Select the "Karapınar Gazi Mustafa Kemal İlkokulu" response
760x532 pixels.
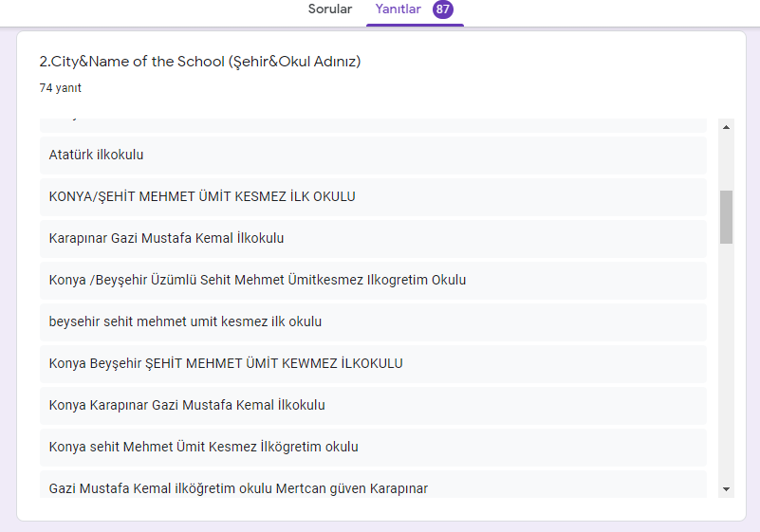pos(166,238)
